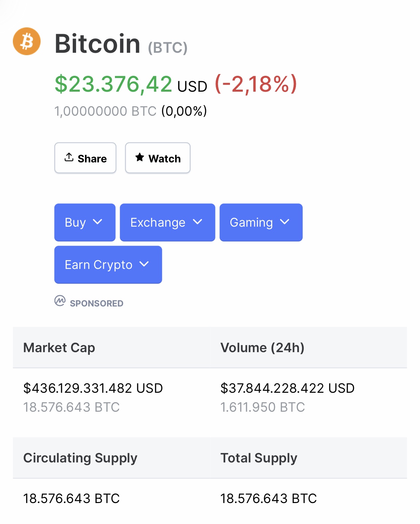Viewport: 420px width, 524px height.
Task: Click the Total Supply header
Action: pos(259,458)
